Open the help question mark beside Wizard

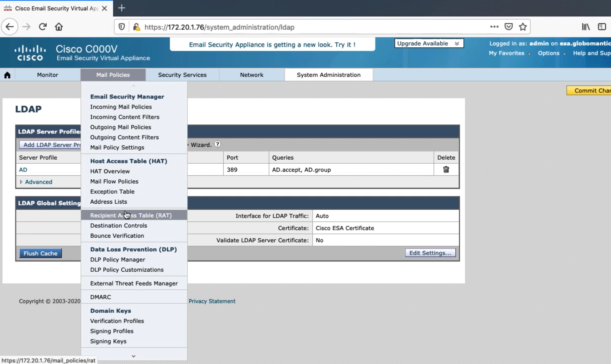[217, 144]
